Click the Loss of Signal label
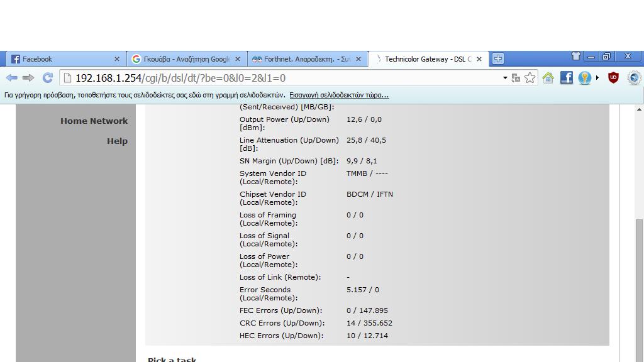Image resolution: width=644 pixels, height=362 pixels. pyautogui.click(x=268, y=239)
